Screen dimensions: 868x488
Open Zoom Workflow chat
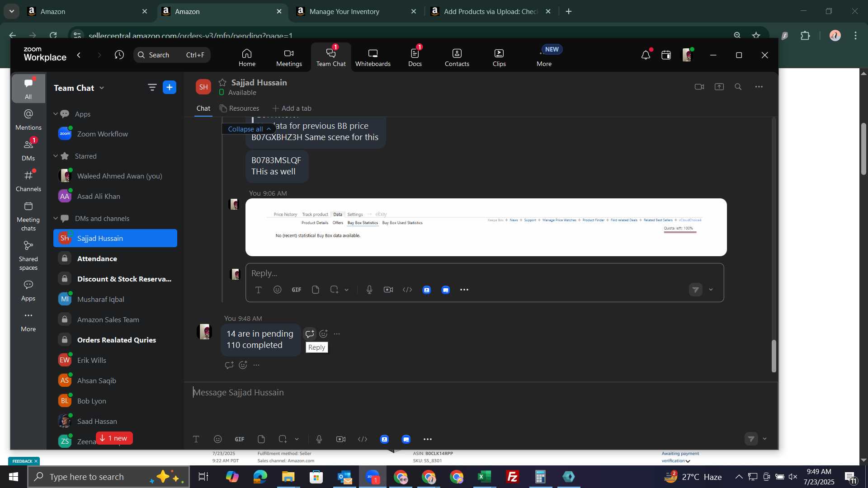coord(115,134)
